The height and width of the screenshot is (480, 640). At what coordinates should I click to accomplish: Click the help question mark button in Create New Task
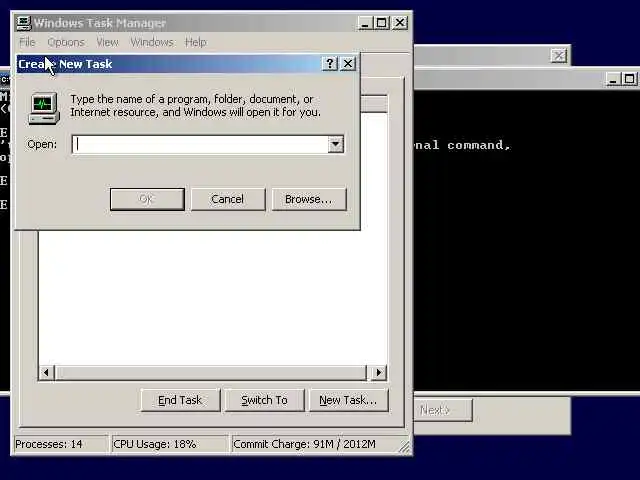pos(330,64)
